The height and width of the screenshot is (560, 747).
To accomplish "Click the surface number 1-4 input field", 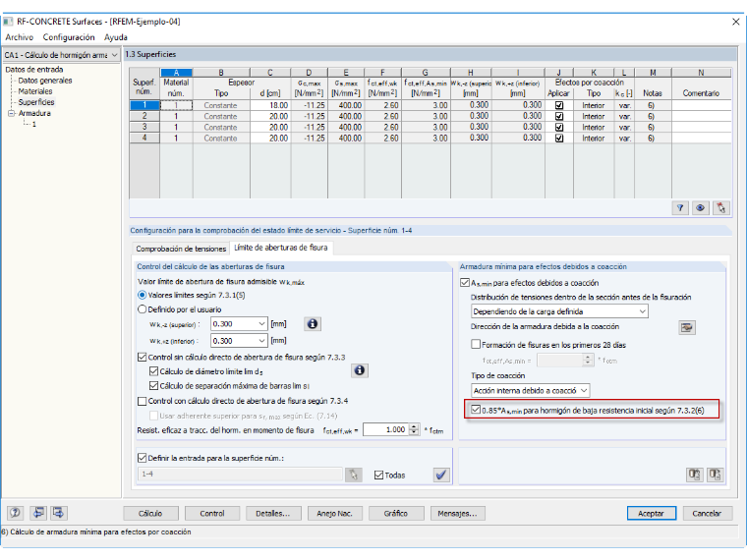I will pyautogui.click(x=240, y=475).
